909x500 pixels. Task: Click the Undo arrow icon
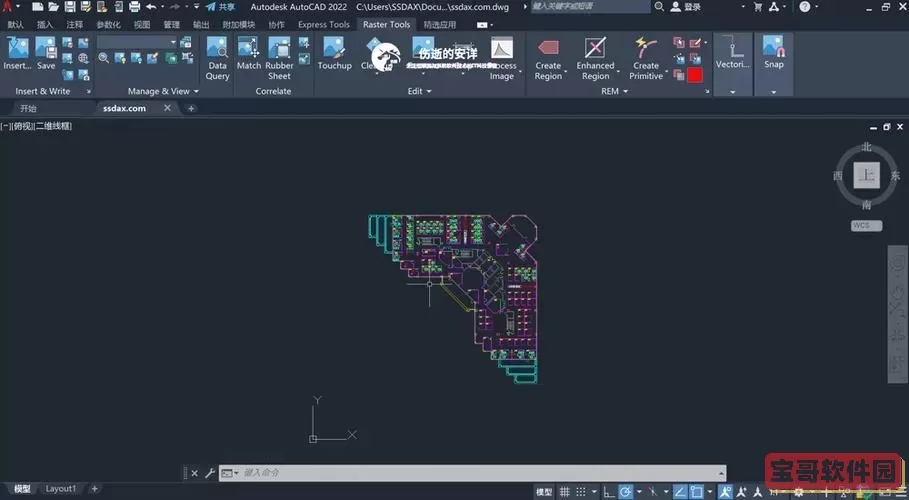pos(151,7)
